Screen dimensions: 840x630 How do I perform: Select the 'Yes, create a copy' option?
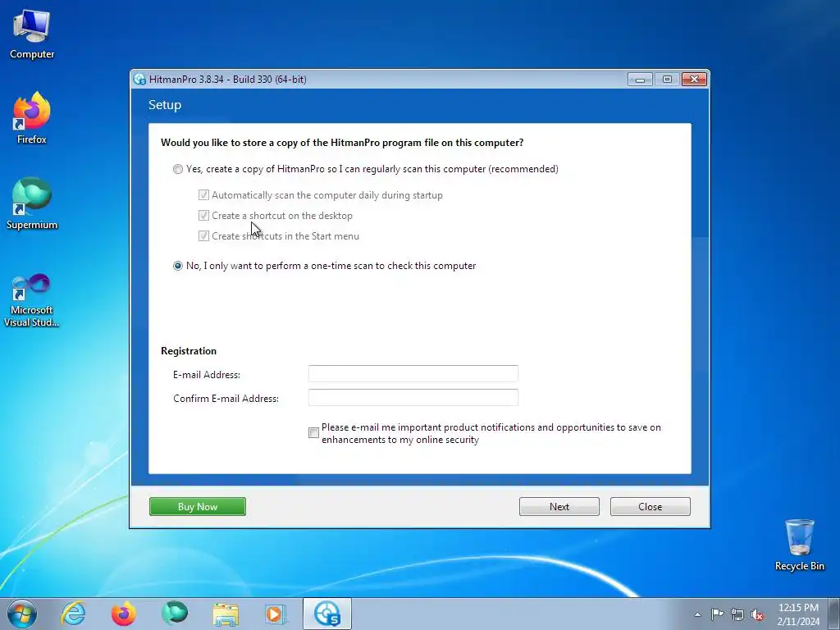coord(365,169)
